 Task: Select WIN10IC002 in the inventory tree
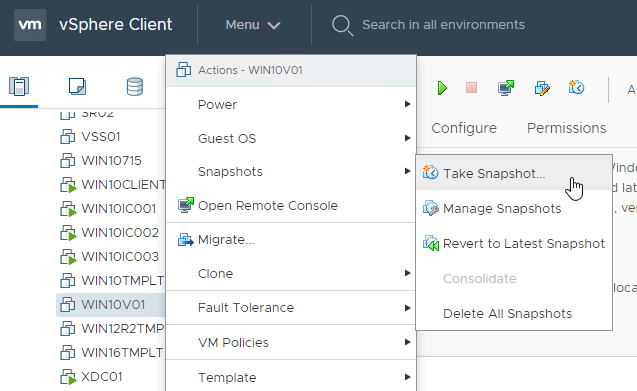point(120,232)
